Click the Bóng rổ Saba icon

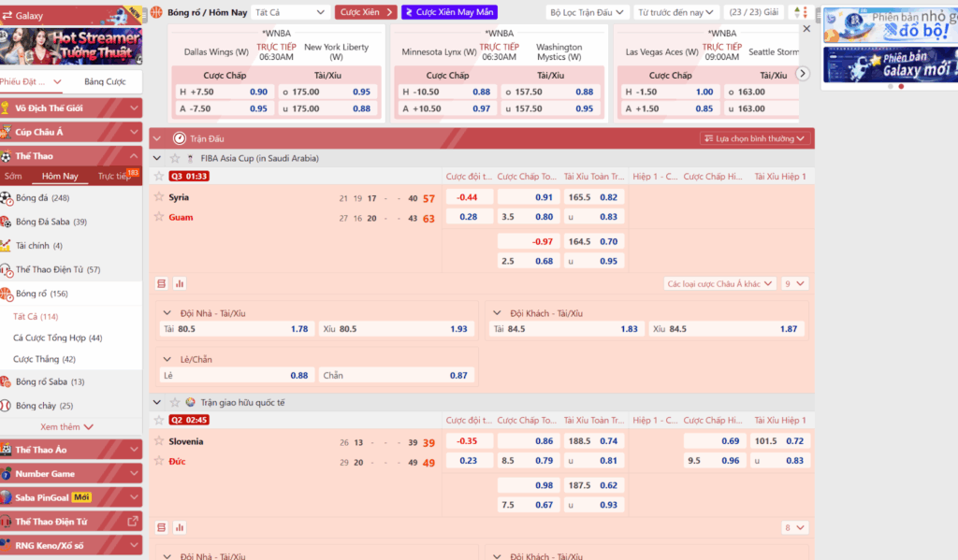[x=6, y=381]
